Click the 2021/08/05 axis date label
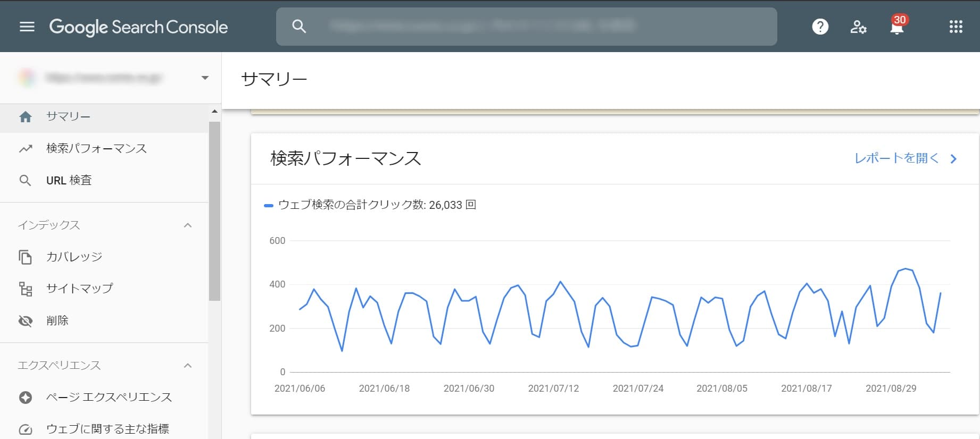980x439 pixels. 722,389
